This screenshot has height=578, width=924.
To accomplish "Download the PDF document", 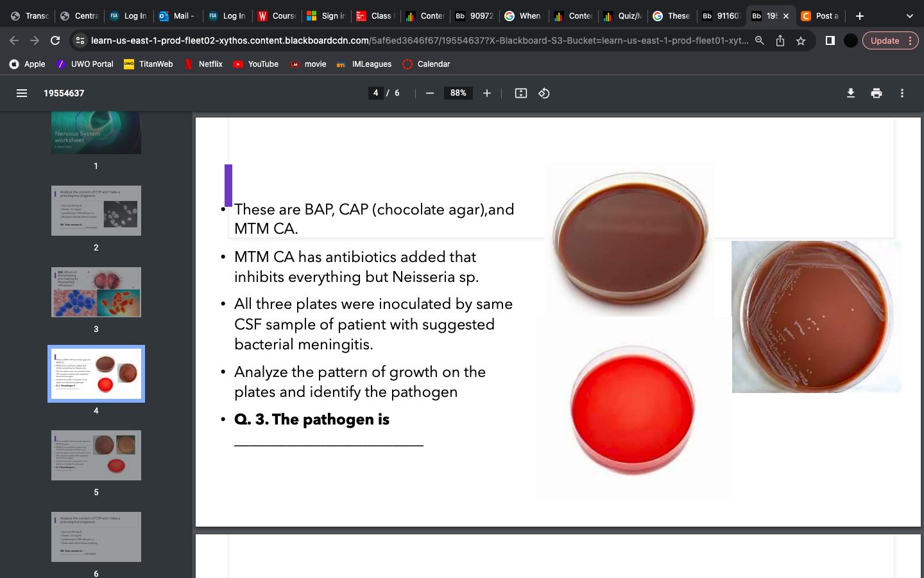I will pyautogui.click(x=850, y=93).
